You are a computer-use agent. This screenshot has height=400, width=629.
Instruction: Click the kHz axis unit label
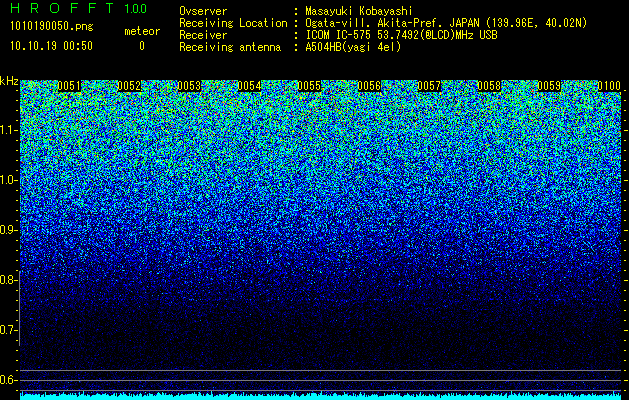pyautogui.click(x=9, y=81)
